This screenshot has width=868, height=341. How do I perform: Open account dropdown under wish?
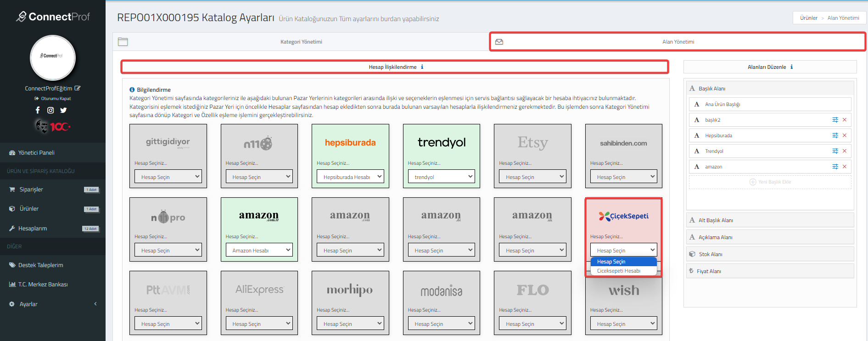pyautogui.click(x=624, y=324)
